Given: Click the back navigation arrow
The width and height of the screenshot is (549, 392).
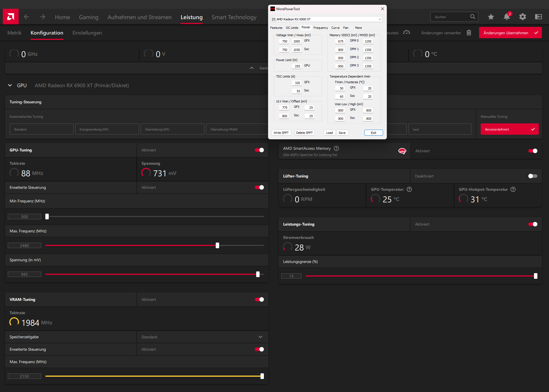Looking at the screenshot, I should tap(26, 17).
